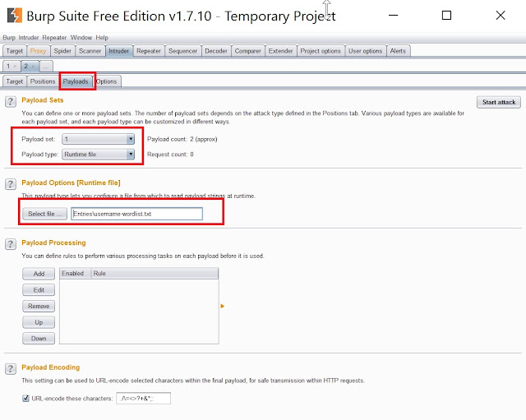Open the Alerts tab
The width and height of the screenshot is (526, 420).
pyautogui.click(x=398, y=51)
